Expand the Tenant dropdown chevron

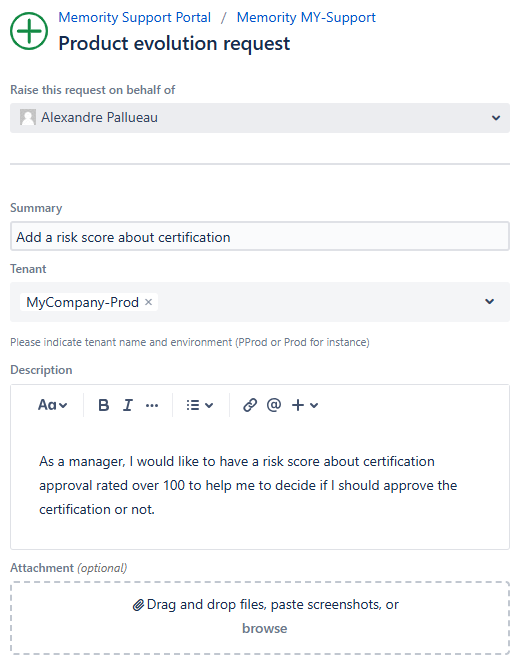coord(489,302)
